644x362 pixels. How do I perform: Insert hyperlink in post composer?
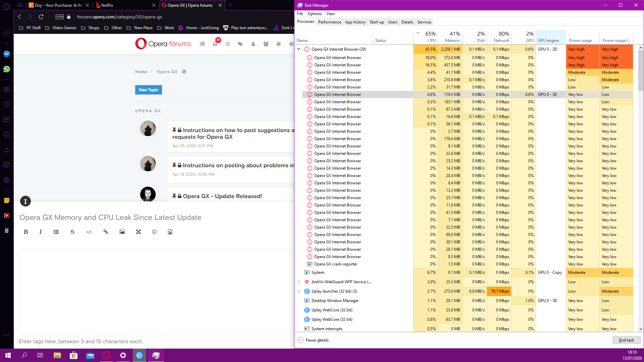106,232
